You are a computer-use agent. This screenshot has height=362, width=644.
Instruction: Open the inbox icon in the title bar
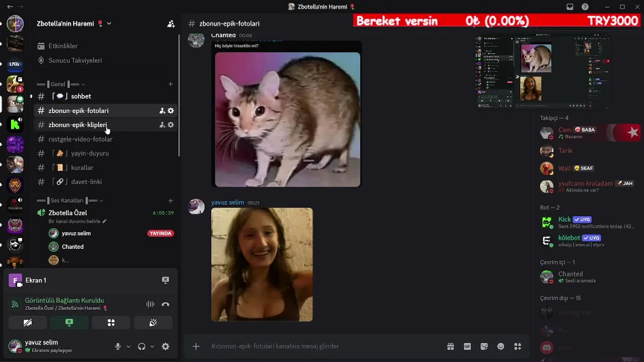tap(570, 7)
